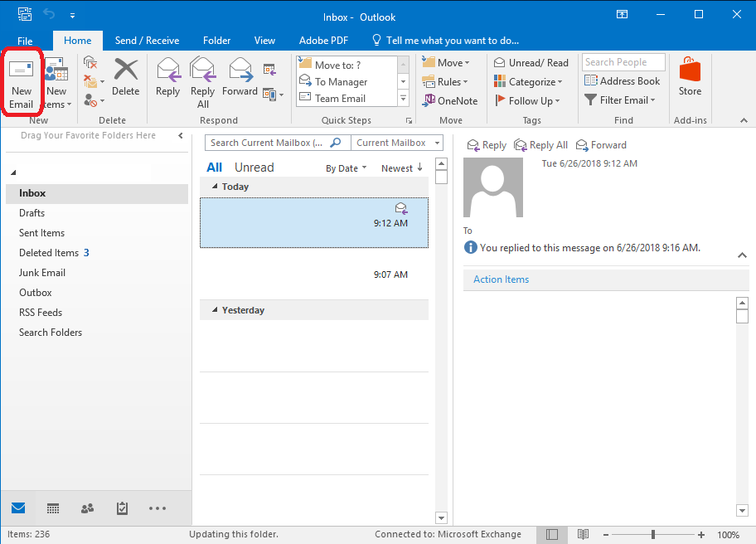756x544 pixels.
Task: Collapse the message header chevron
Action: [x=742, y=255]
